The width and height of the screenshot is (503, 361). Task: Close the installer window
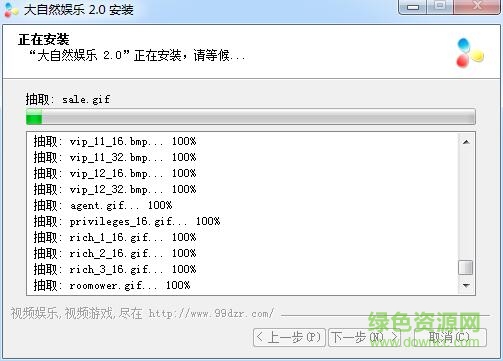pos(477,6)
